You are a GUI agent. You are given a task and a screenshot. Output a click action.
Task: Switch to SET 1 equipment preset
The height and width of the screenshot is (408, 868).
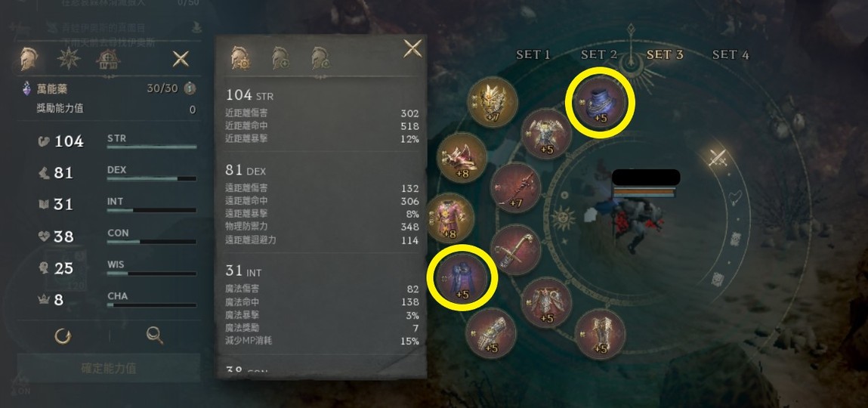(533, 54)
